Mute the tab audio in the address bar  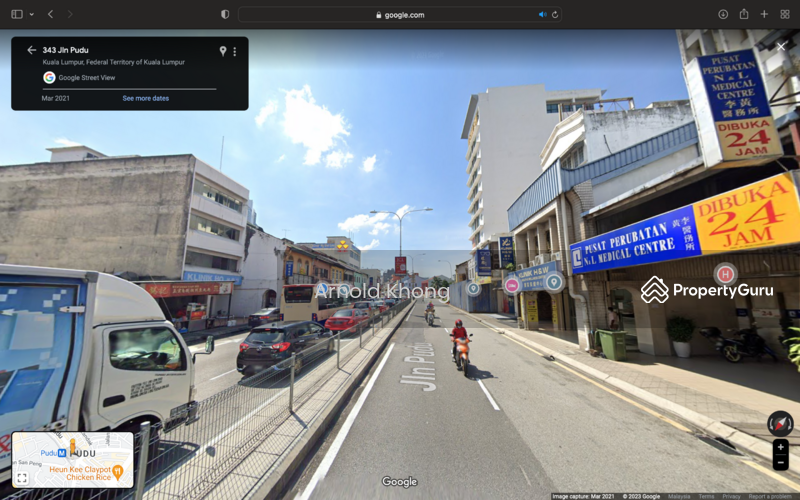tap(543, 14)
